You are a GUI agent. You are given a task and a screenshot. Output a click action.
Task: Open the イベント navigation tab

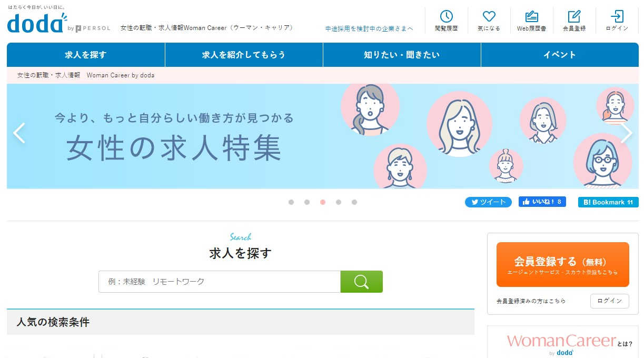[560, 55]
